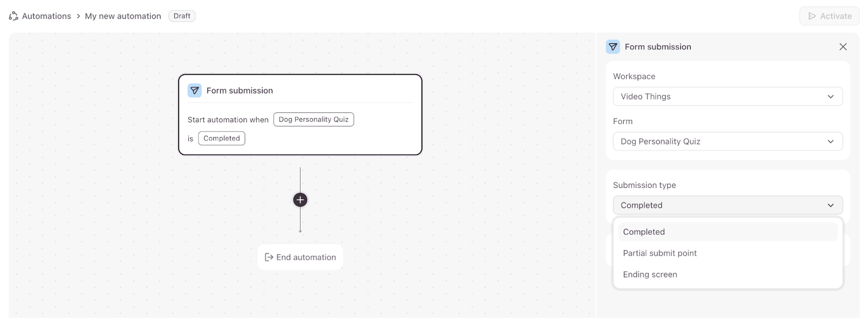868x318 pixels.
Task: Click the funnel icon on Form submission node
Action: (194, 90)
